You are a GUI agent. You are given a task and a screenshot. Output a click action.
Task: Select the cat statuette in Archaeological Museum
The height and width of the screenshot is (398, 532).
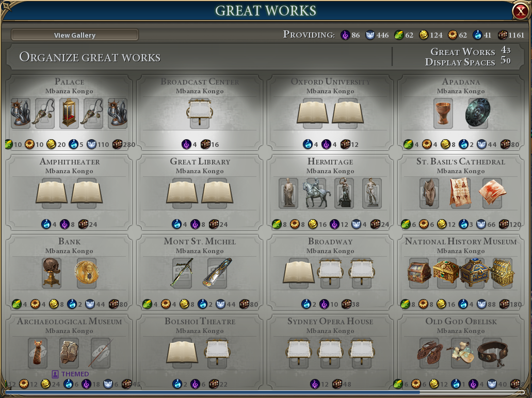[37, 353]
